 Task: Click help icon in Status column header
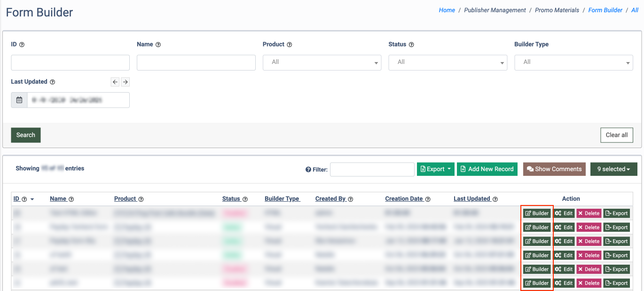pos(245,199)
